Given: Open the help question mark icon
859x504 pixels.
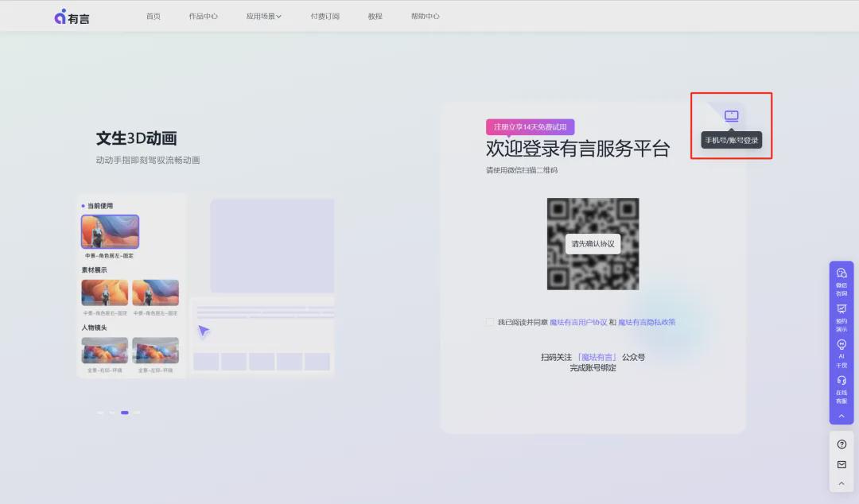Looking at the screenshot, I should (842, 444).
